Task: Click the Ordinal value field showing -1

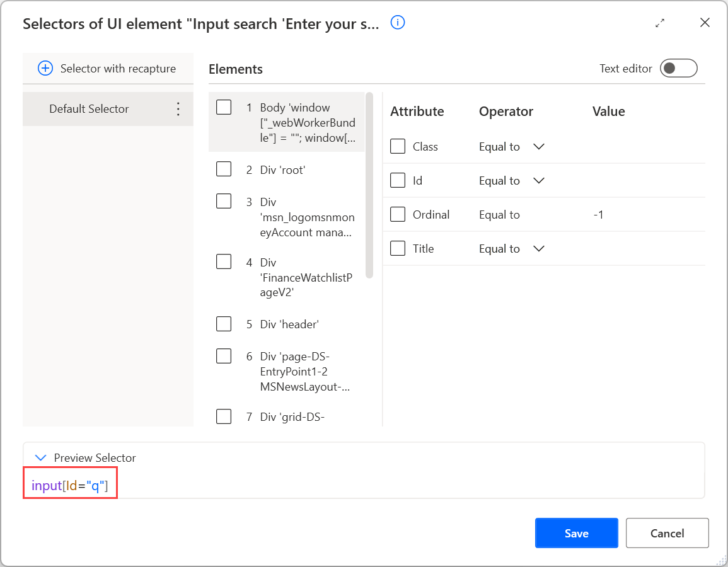Action: point(599,215)
